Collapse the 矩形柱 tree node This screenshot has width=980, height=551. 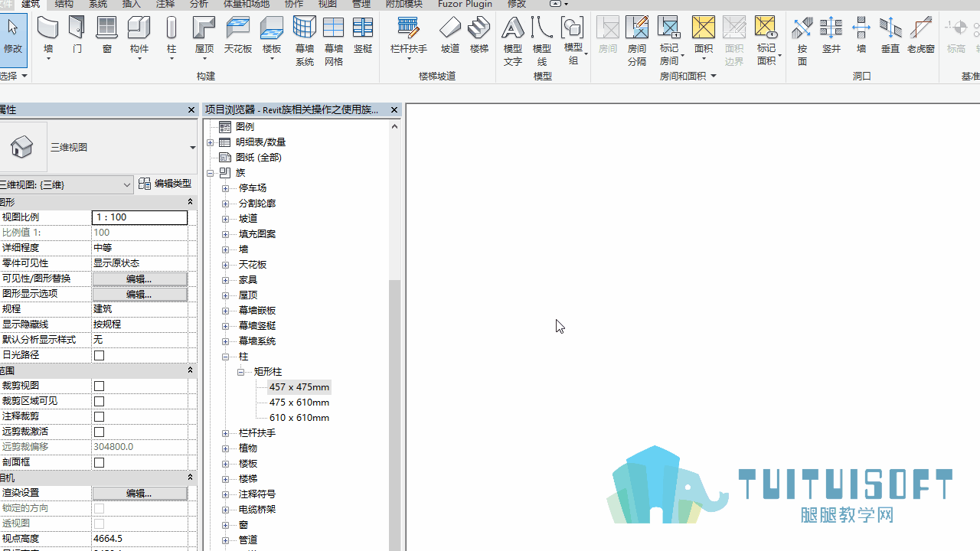(241, 371)
